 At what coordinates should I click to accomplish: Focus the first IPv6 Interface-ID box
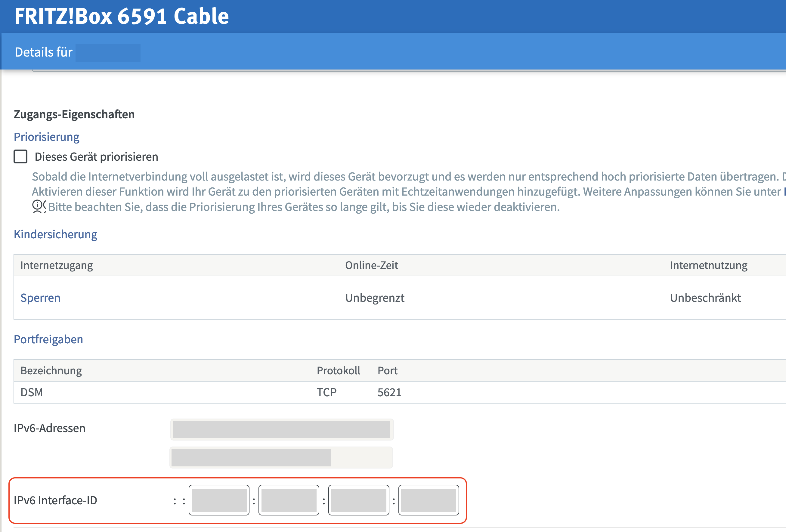[x=219, y=500]
